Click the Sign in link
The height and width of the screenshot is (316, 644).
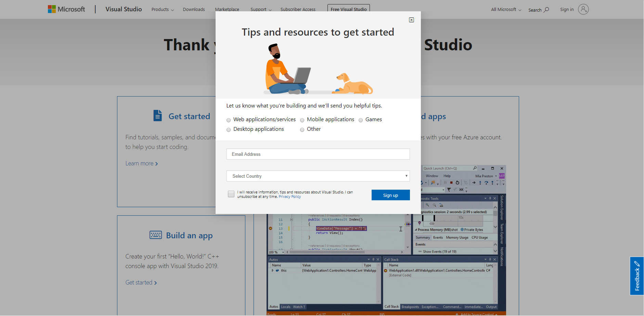point(567,10)
